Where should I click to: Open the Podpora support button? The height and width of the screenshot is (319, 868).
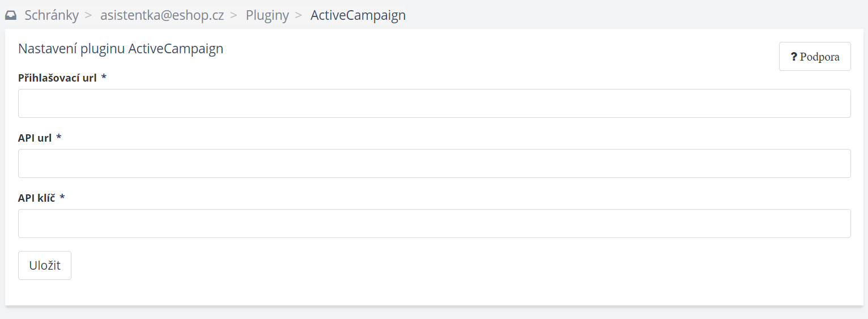(815, 57)
